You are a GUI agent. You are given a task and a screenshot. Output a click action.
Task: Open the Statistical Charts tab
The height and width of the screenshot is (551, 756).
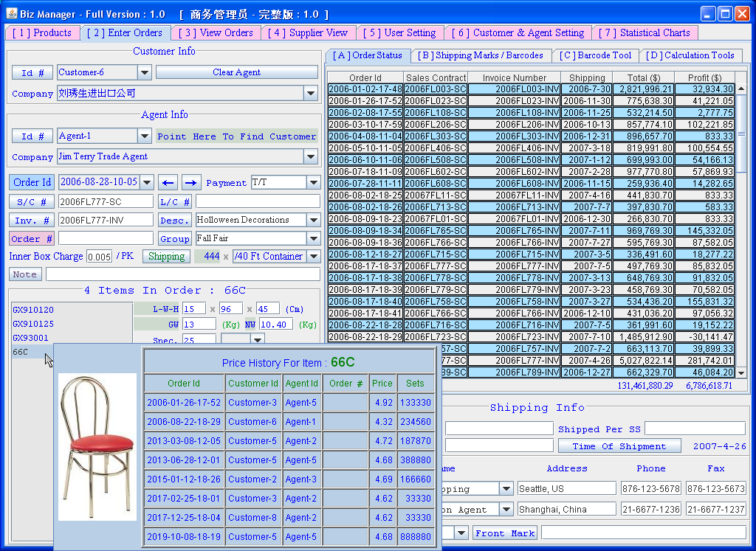(645, 33)
